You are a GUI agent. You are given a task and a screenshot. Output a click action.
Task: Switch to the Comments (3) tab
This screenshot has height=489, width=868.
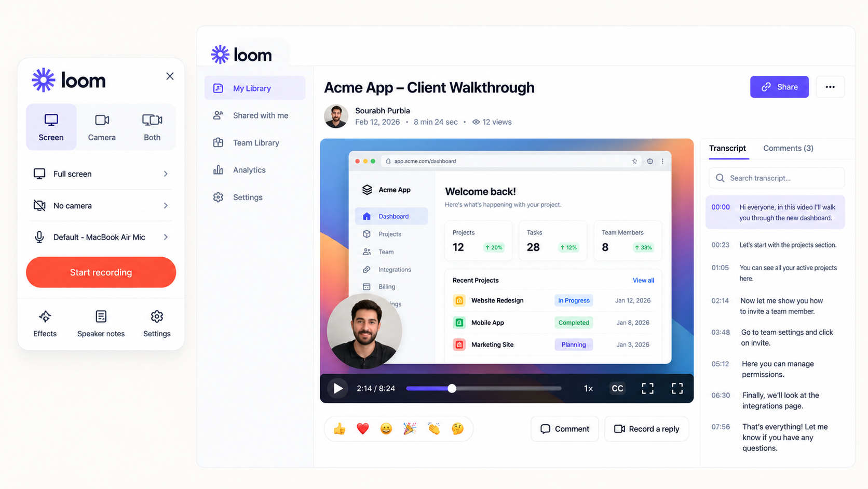[x=788, y=148]
